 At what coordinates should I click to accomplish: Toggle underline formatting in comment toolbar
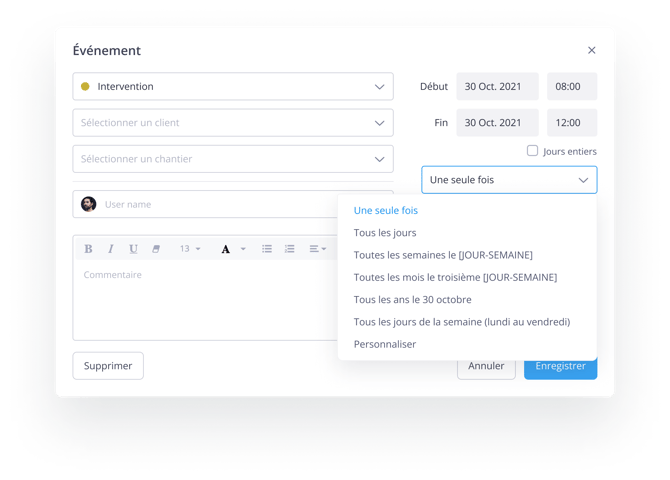tap(133, 249)
